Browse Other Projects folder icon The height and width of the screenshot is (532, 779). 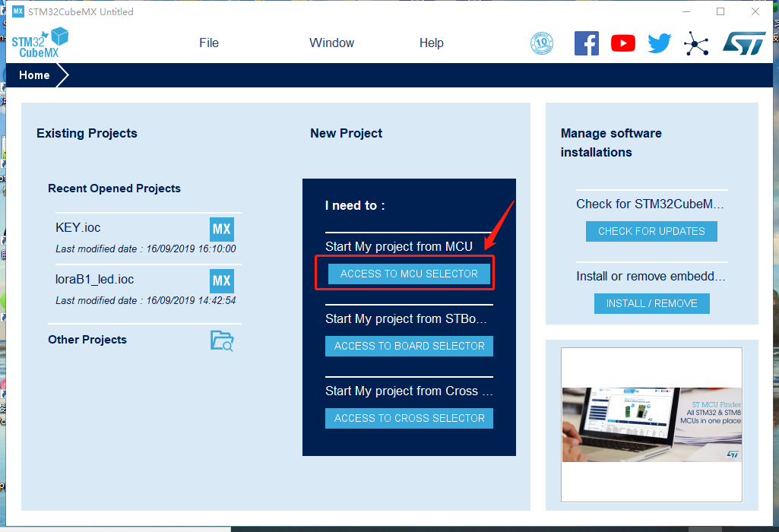(x=222, y=340)
